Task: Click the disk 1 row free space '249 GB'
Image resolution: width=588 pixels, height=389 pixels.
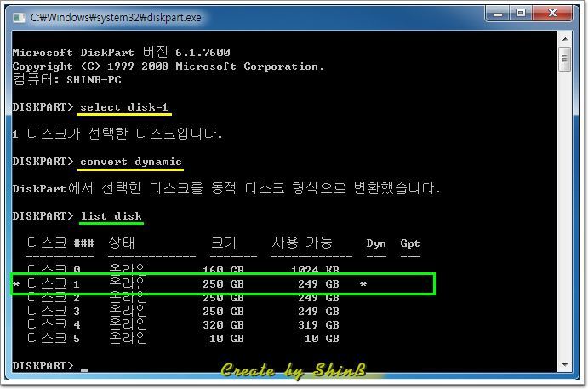Action: tap(318, 284)
